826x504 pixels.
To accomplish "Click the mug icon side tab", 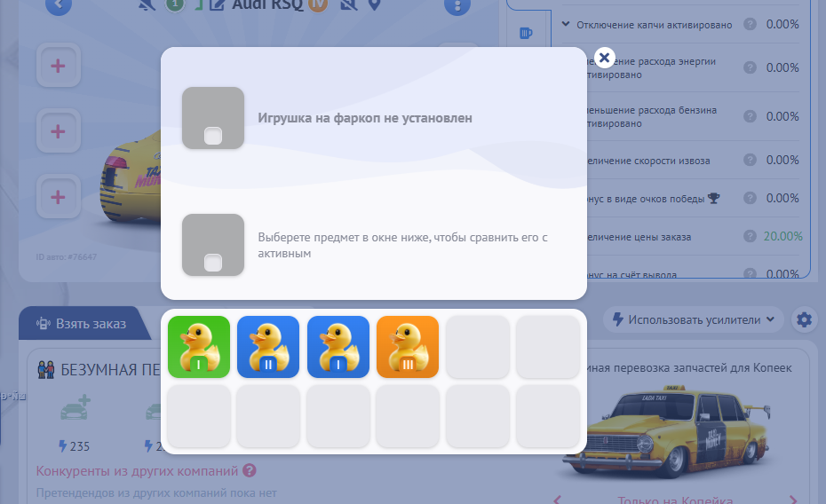I will tap(526, 33).
